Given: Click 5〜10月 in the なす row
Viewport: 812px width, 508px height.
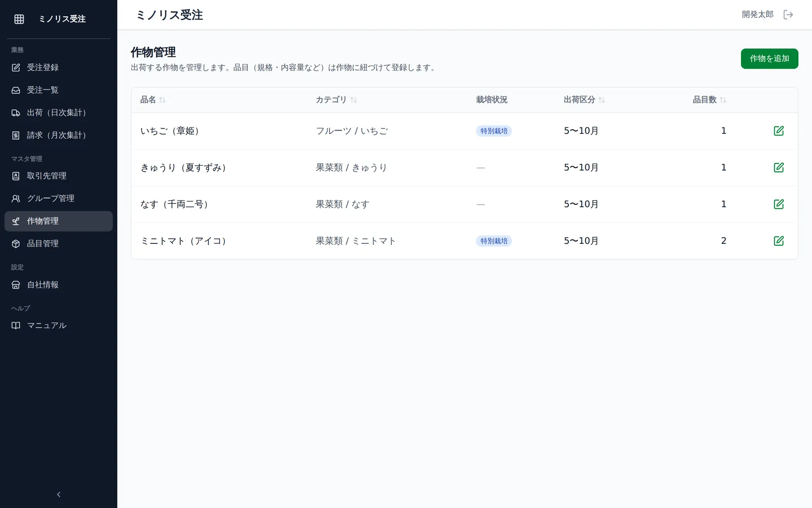Looking at the screenshot, I should coord(581,204).
